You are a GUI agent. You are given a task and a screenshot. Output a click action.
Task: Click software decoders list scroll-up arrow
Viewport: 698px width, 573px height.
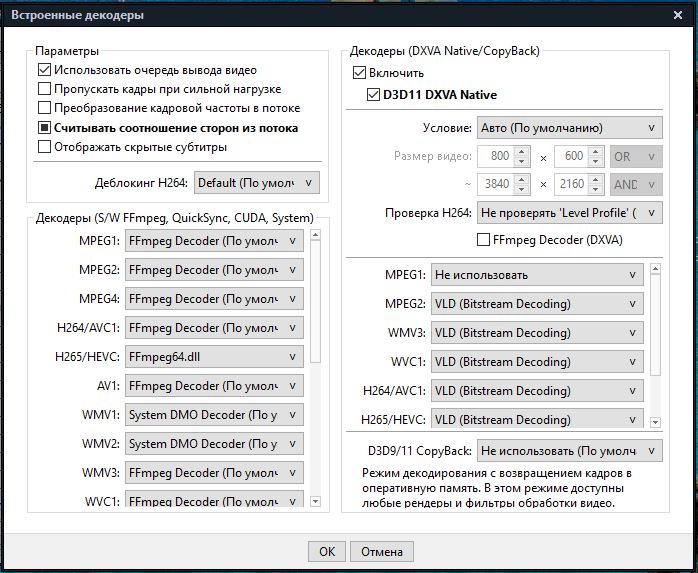[x=315, y=235]
